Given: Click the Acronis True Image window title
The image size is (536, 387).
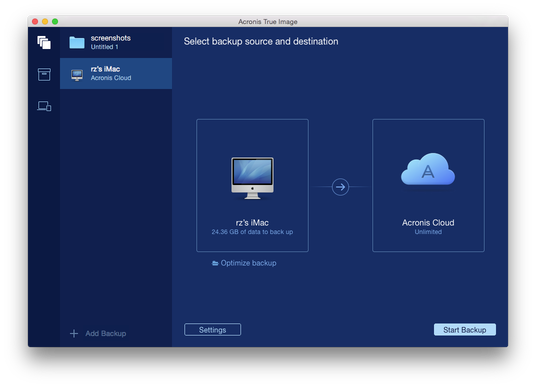Looking at the screenshot, I should point(268,22).
